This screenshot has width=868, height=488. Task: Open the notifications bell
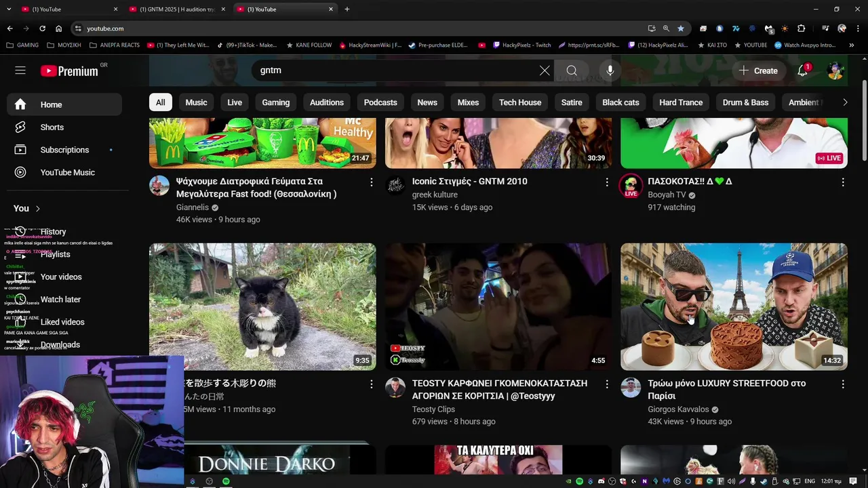802,70
